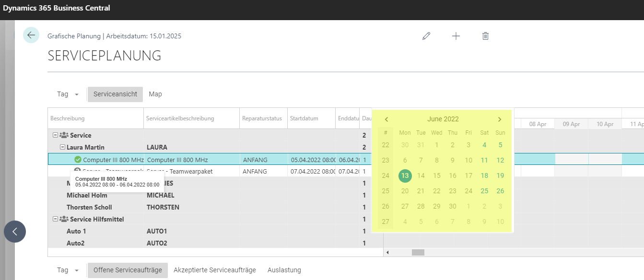Image resolution: width=644 pixels, height=280 pixels.
Task: Click 10 Apr timeline date header
Action: click(x=605, y=124)
